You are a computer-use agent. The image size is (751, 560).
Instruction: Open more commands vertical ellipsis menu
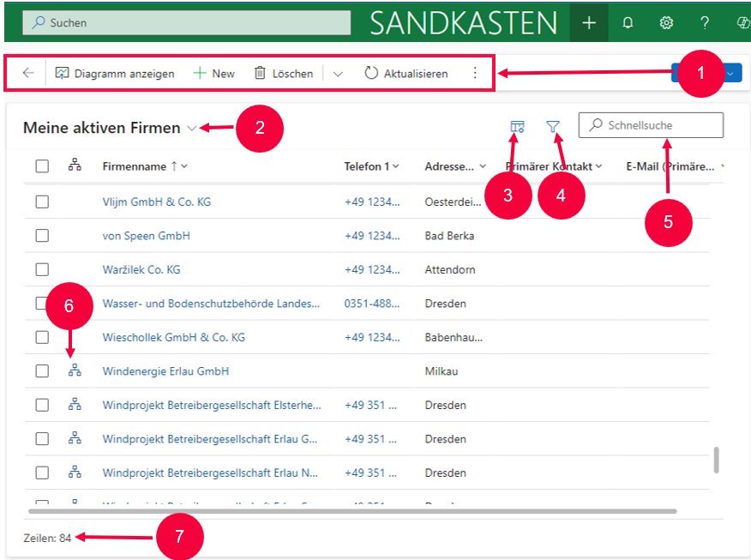click(x=475, y=74)
